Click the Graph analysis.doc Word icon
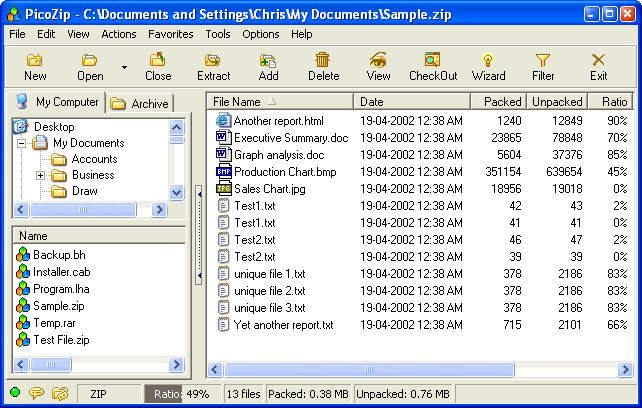642x408 pixels. pyautogui.click(x=223, y=154)
